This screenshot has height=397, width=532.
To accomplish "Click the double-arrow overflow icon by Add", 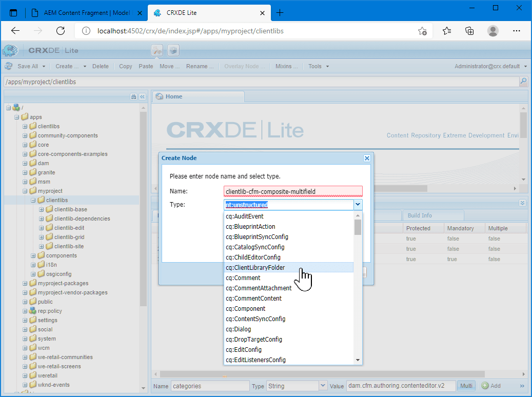I will click(x=522, y=386).
